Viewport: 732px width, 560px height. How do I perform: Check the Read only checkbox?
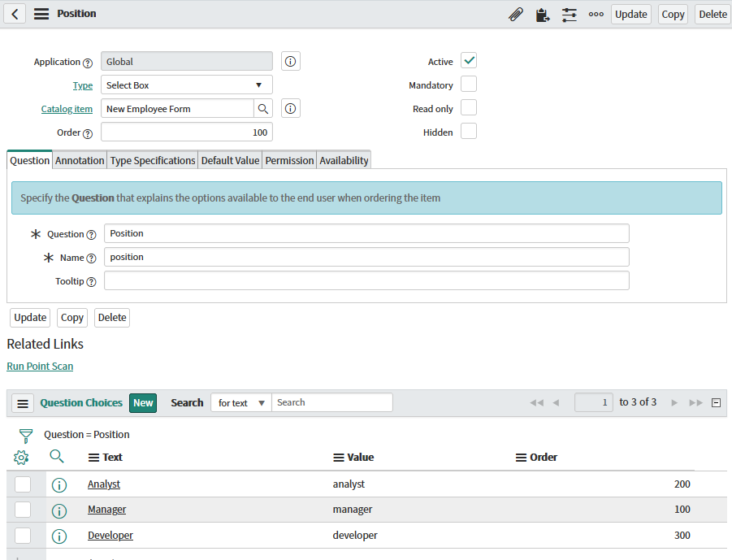coord(469,108)
